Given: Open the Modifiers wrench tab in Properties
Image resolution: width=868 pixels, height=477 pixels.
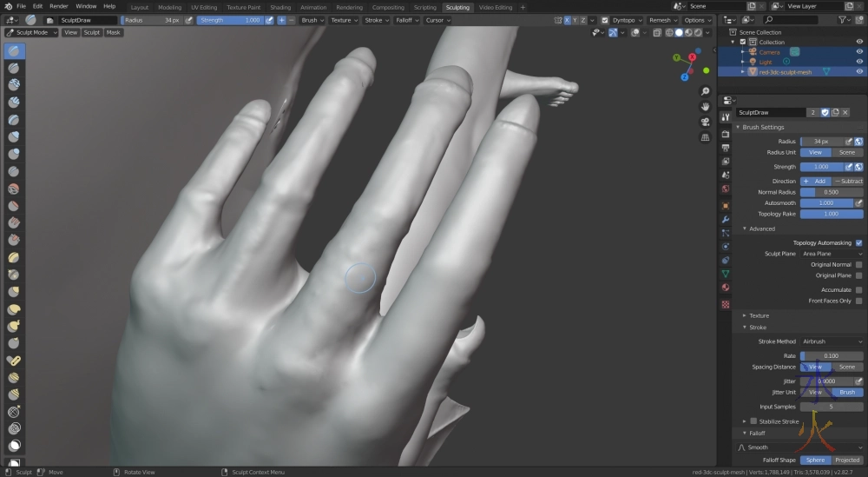Looking at the screenshot, I should [x=726, y=219].
